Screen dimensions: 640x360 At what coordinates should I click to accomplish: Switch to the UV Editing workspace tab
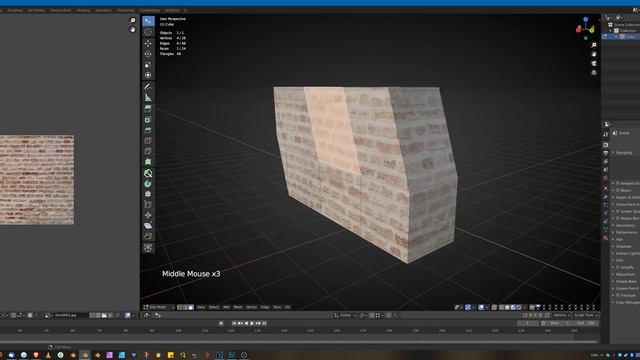(36, 10)
